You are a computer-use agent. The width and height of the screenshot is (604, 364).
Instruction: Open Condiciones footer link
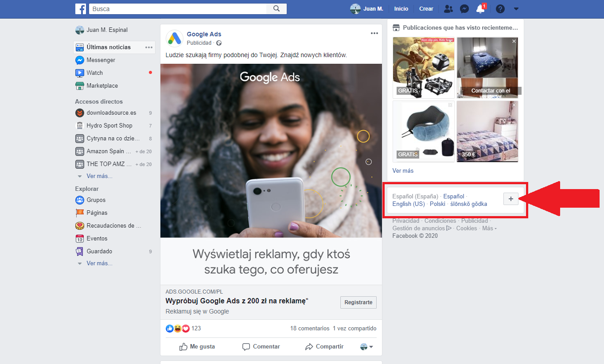(x=440, y=221)
